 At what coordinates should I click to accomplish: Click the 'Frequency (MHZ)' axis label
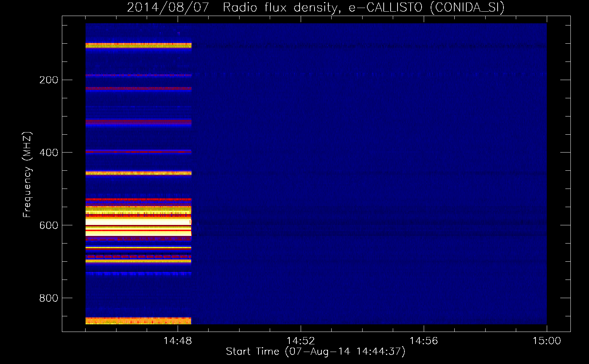pos(27,174)
